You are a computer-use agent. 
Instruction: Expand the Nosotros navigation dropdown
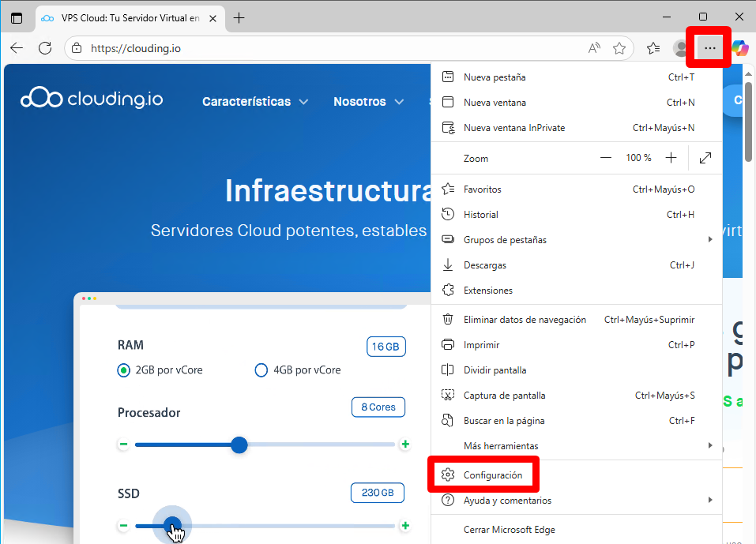pyautogui.click(x=368, y=102)
